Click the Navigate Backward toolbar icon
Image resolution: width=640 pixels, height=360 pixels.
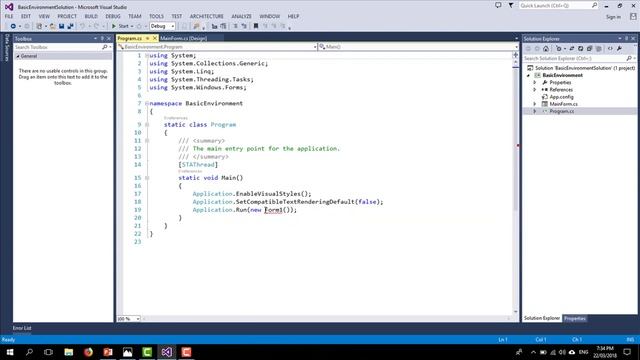point(13,26)
